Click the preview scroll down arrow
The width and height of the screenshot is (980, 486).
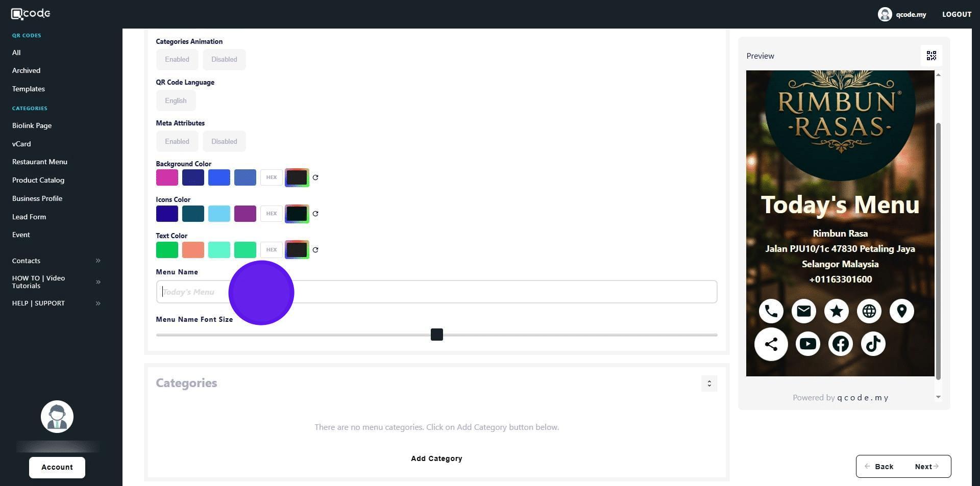(938, 397)
